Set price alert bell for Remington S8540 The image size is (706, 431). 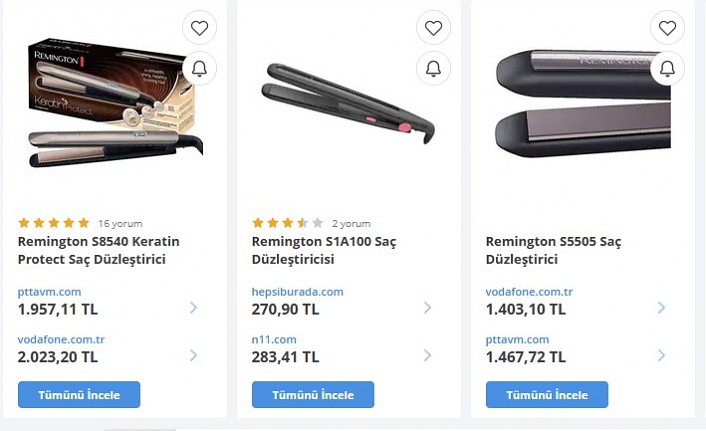[x=199, y=68]
